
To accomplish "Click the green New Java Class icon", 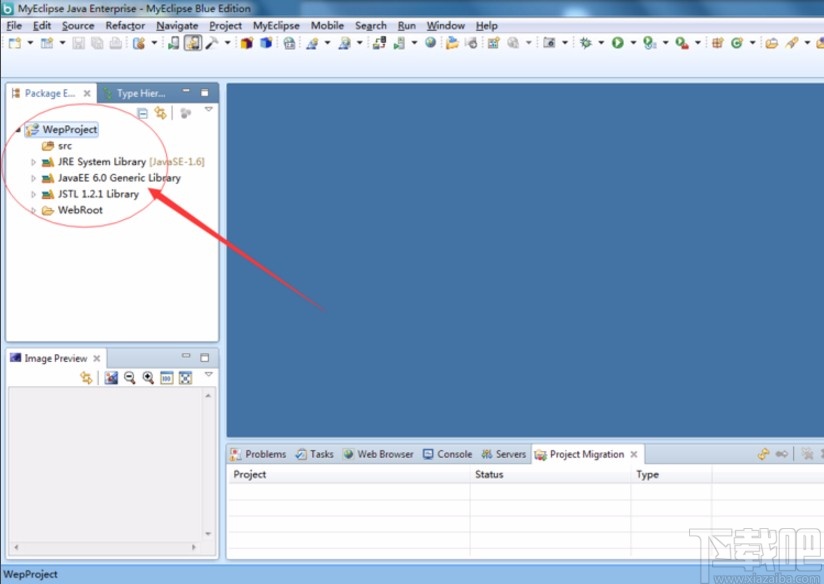I will point(737,43).
